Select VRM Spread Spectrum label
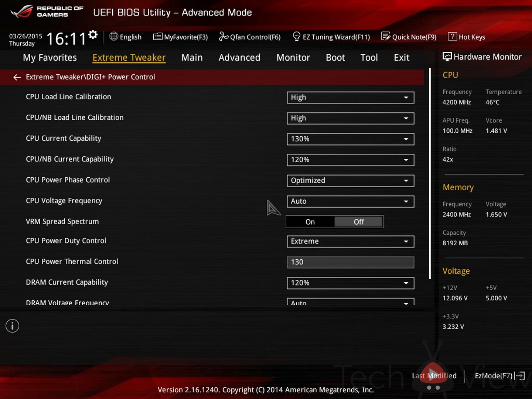The image size is (532, 399). point(62,222)
